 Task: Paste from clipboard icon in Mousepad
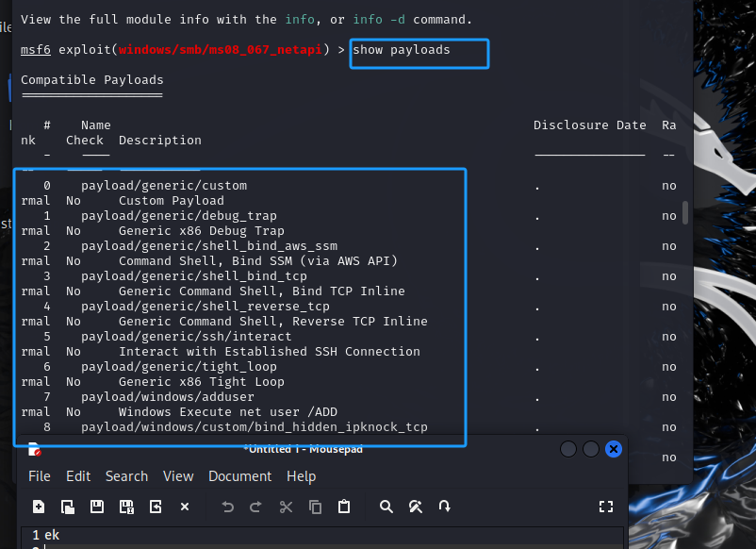click(x=344, y=507)
